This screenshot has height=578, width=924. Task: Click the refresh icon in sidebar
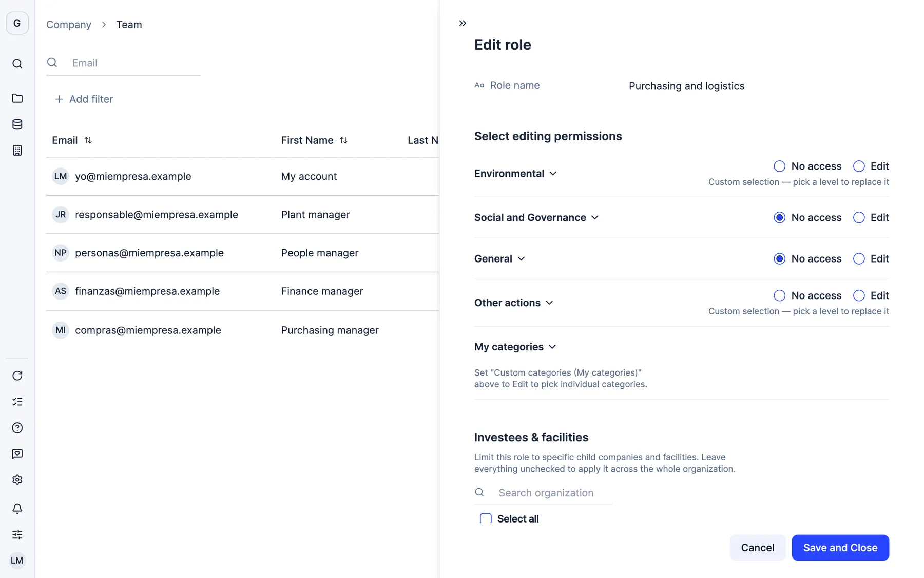tap(17, 376)
